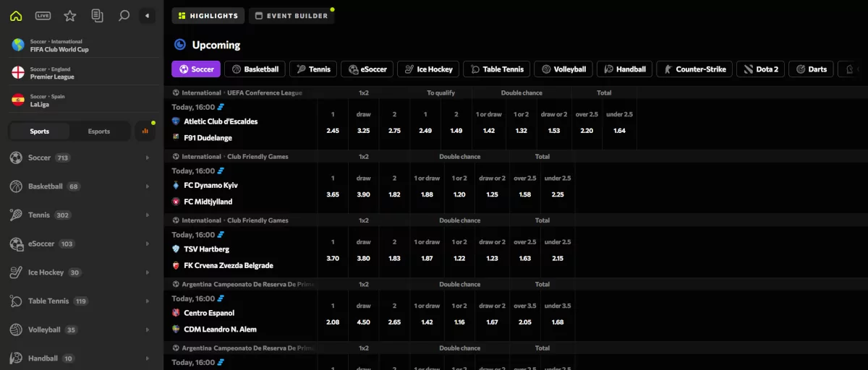Image resolution: width=868 pixels, height=370 pixels.
Task: Select Soccer filter chip
Action: (196, 69)
